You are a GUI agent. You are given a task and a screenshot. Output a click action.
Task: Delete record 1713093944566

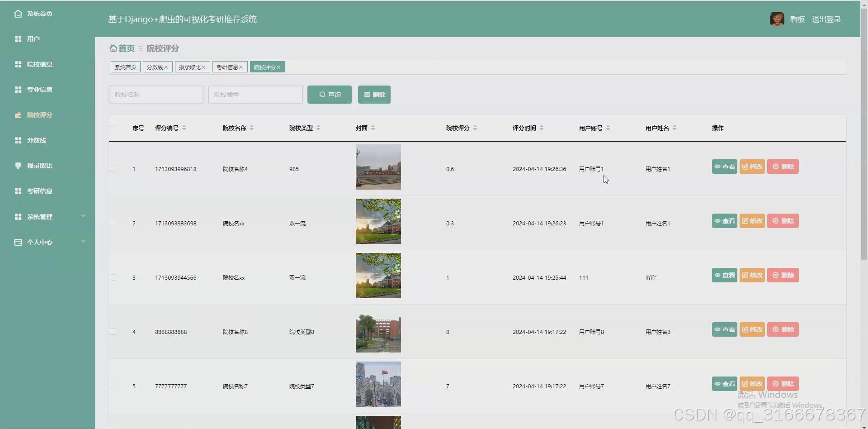pos(783,275)
